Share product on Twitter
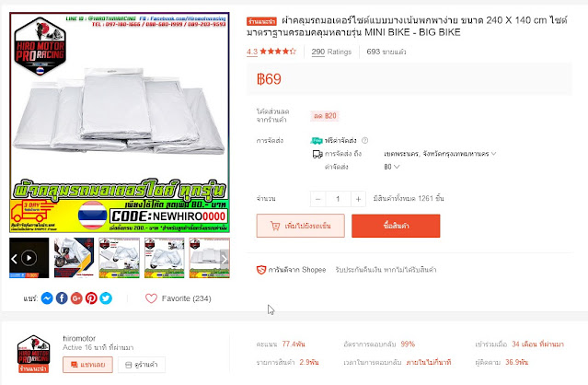Screen dimensions: 588x385 (106, 298)
